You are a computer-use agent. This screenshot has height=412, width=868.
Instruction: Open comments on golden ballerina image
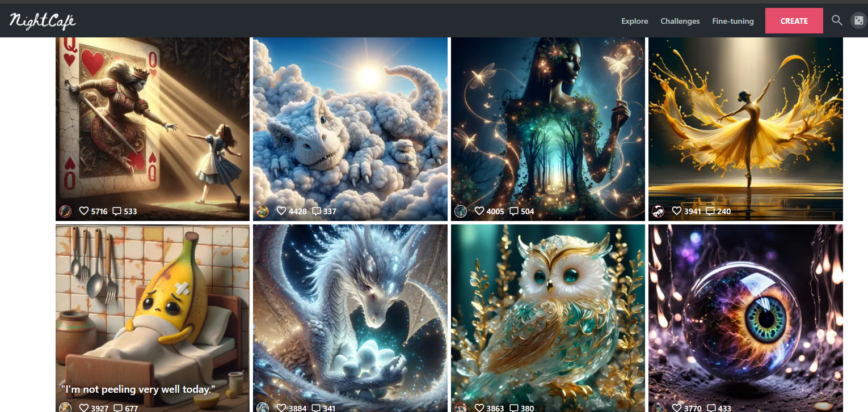tap(710, 211)
